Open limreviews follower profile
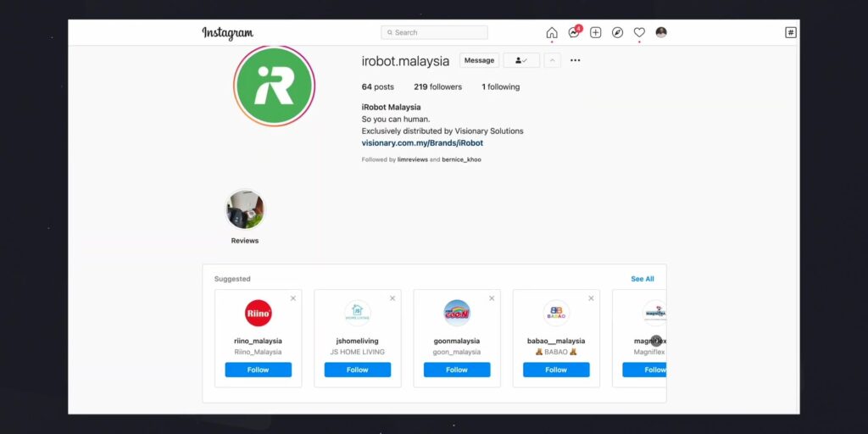Viewport: 868px width, 434px height. (x=413, y=159)
